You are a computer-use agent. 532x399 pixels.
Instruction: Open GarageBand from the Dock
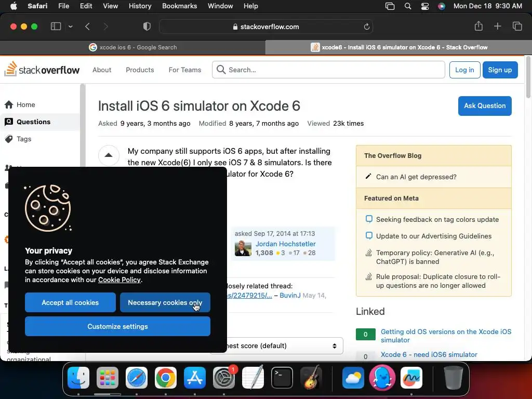pos(311,378)
